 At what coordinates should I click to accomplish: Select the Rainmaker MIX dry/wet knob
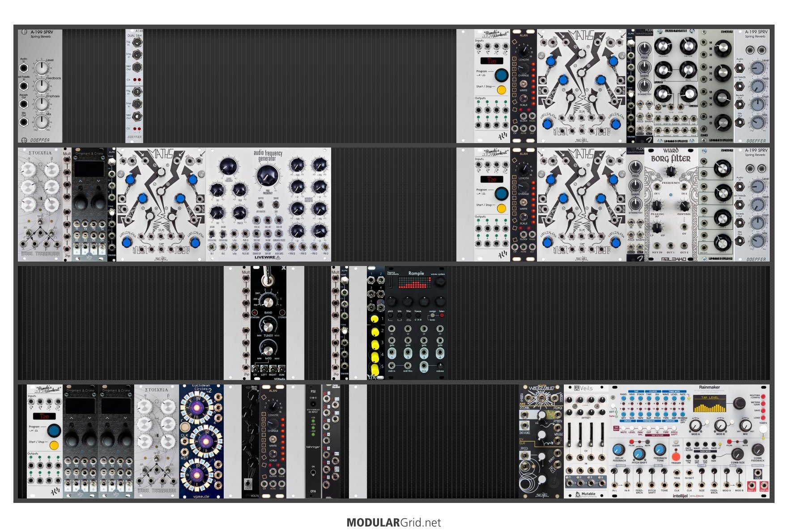(x=745, y=426)
